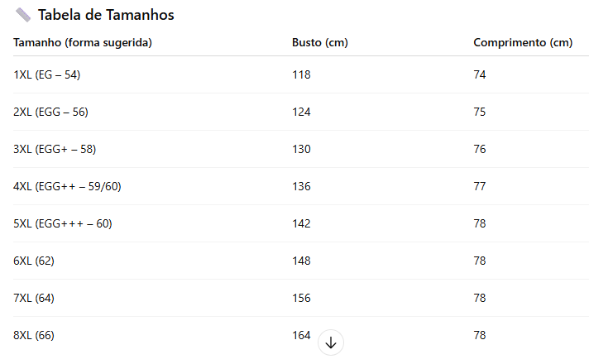Image resolution: width=589 pixels, height=364 pixels.
Task: Click the 1XL (EG – 54) size cell
Action: pyautogui.click(x=47, y=74)
